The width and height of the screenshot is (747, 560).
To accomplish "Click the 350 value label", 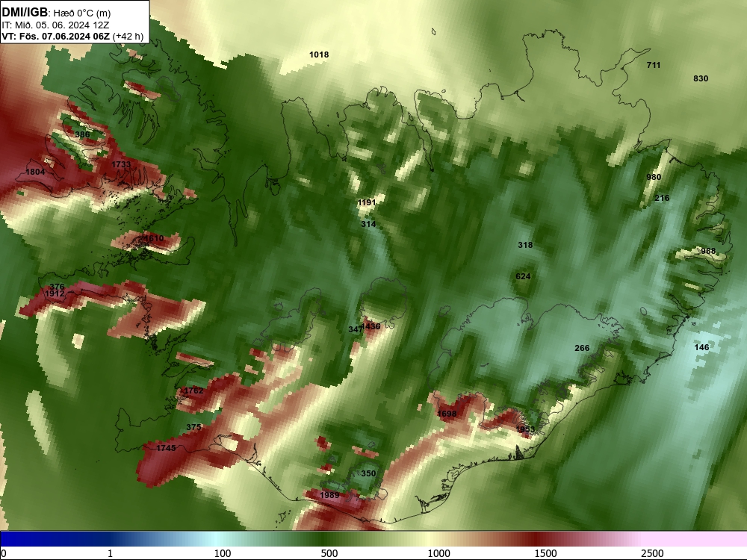I will pyautogui.click(x=368, y=473).
